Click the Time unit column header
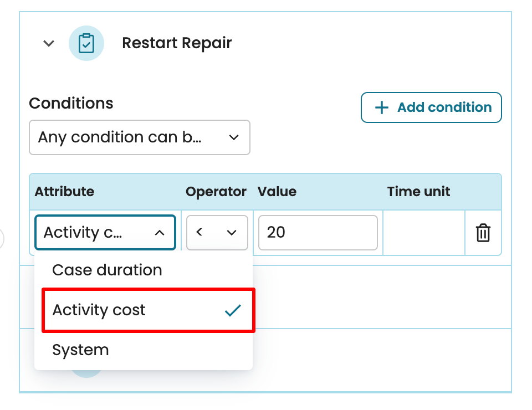The width and height of the screenshot is (532, 410). (x=418, y=192)
